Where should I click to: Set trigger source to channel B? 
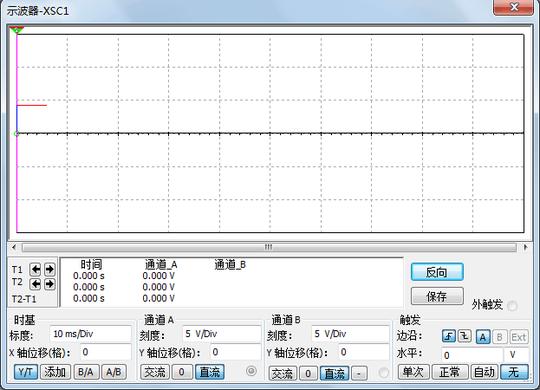click(499, 337)
